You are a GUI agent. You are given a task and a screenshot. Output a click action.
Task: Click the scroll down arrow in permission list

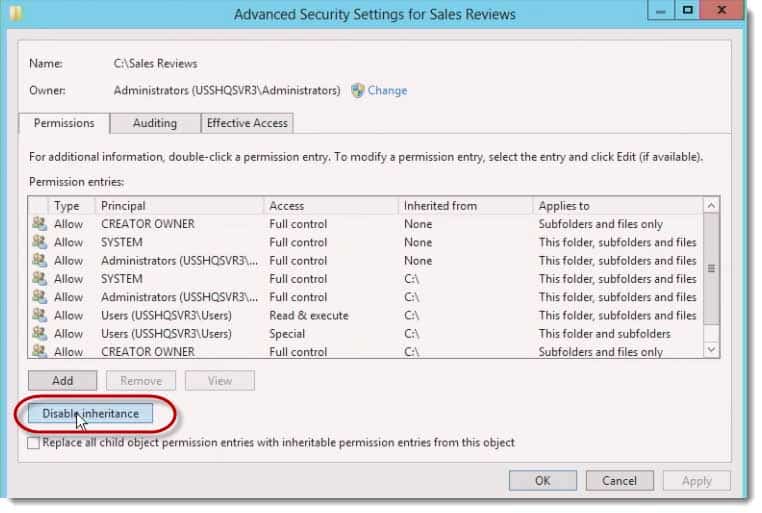coord(711,349)
